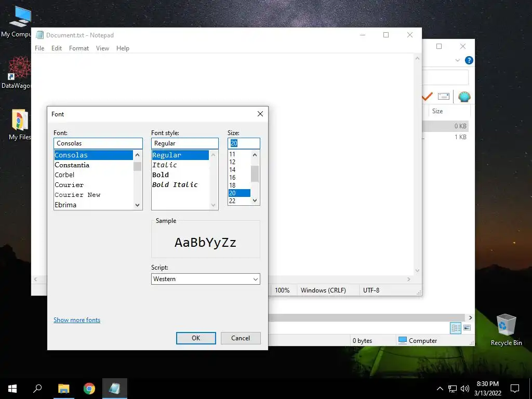Click the Font name input field

tap(98, 143)
